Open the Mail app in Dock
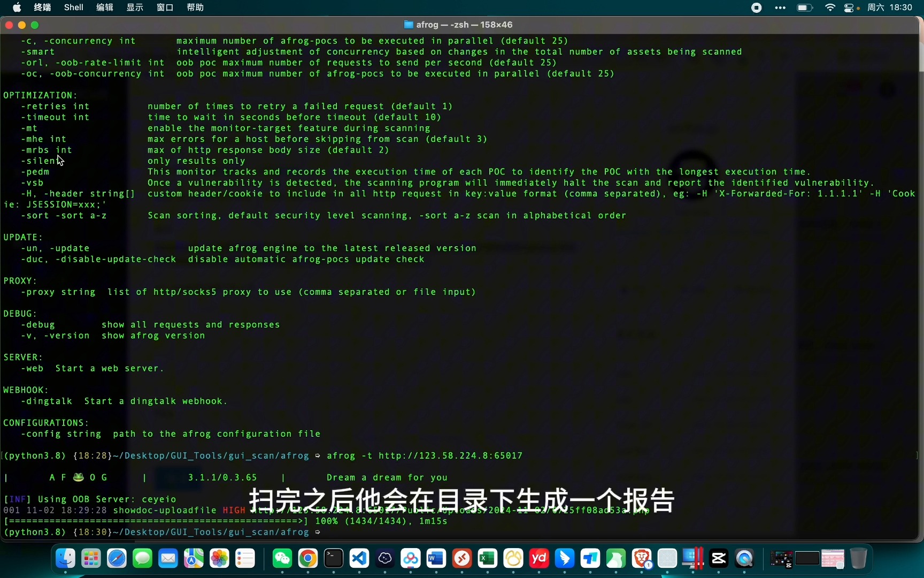This screenshot has width=924, height=578. click(168, 559)
